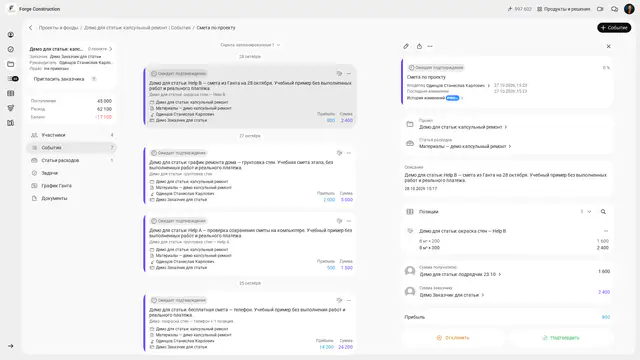The image size is (640, 360).
Task: Close the estimate detail panel
Action: pyautogui.click(x=609, y=47)
